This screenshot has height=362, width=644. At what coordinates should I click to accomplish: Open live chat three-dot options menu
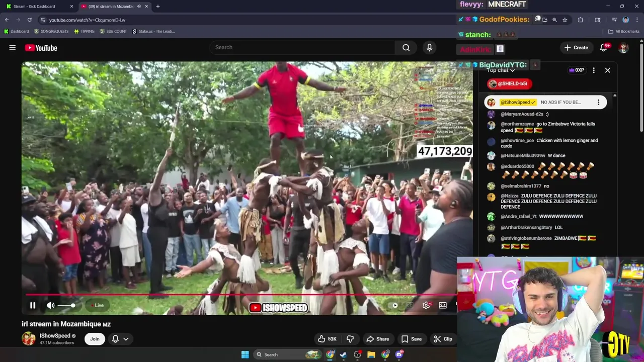(594, 70)
